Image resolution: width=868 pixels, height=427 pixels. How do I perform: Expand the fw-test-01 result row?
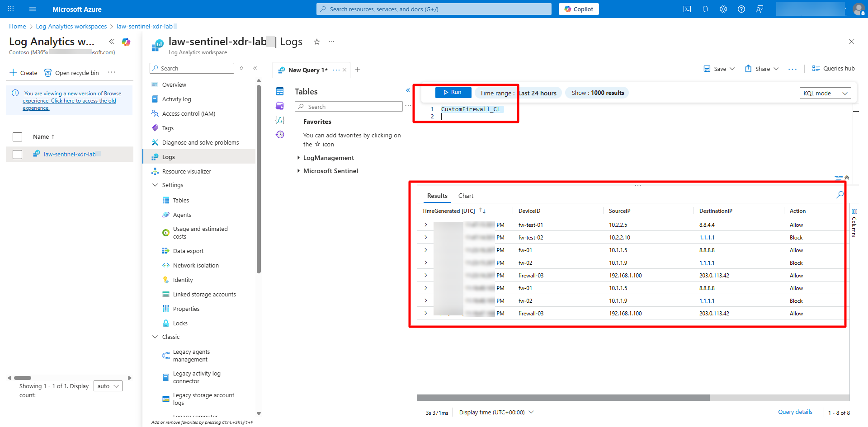[x=425, y=225]
